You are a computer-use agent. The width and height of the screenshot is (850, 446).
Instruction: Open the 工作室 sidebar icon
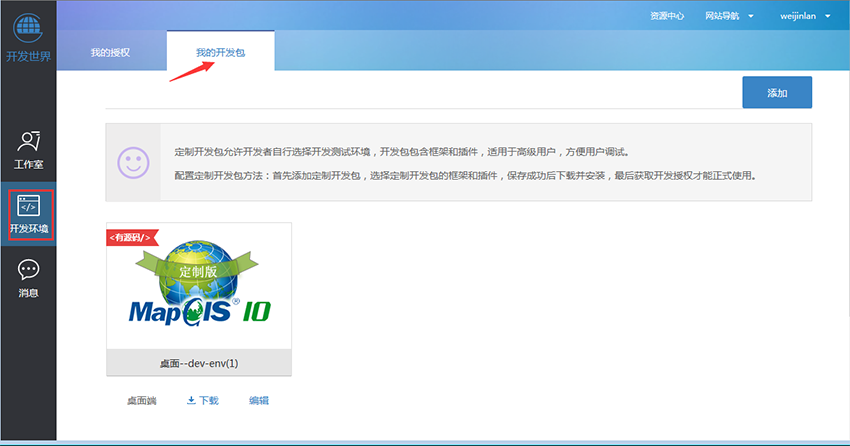pos(28,142)
